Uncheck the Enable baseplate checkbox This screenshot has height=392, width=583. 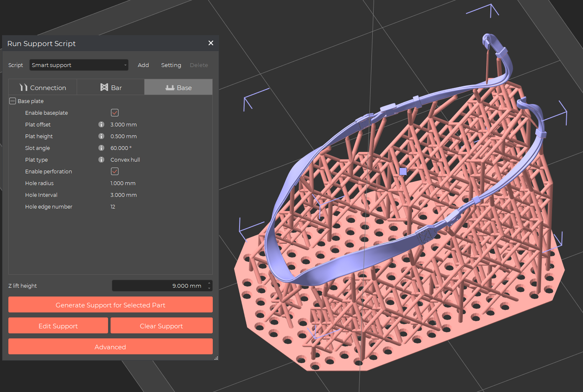coord(114,112)
